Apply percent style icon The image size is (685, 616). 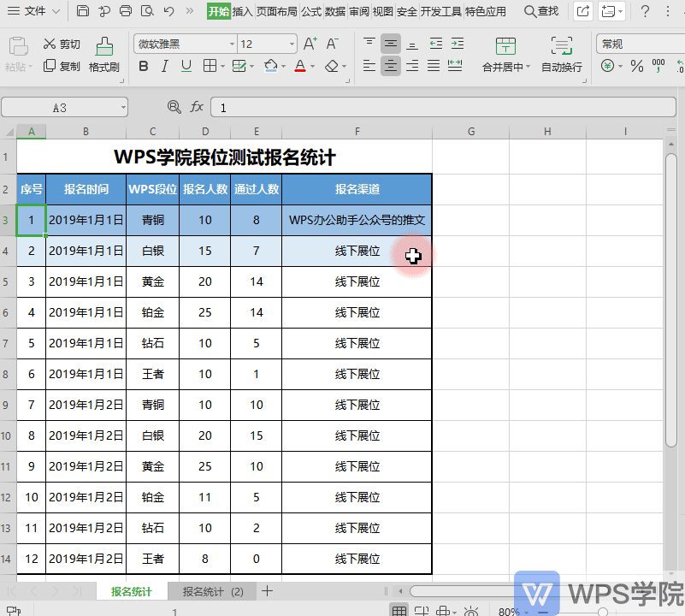(637, 66)
